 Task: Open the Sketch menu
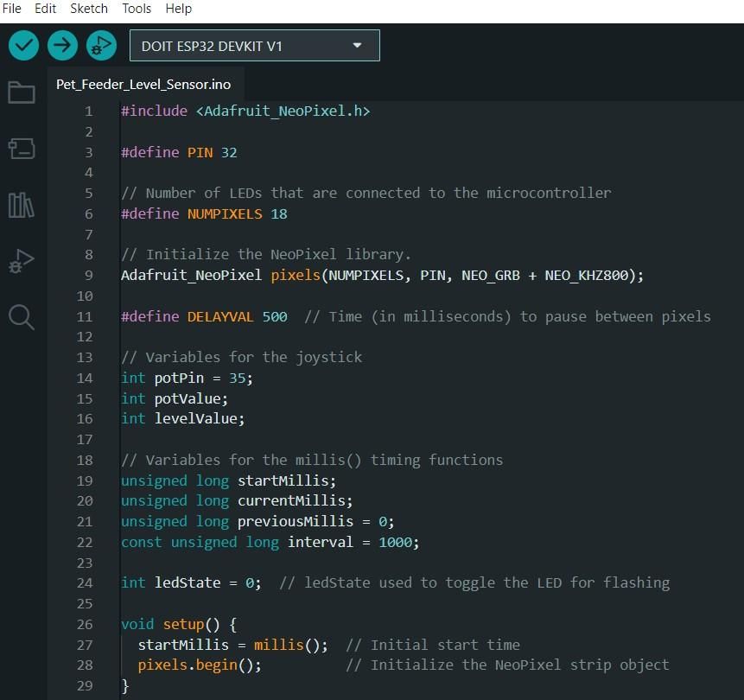click(89, 9)
